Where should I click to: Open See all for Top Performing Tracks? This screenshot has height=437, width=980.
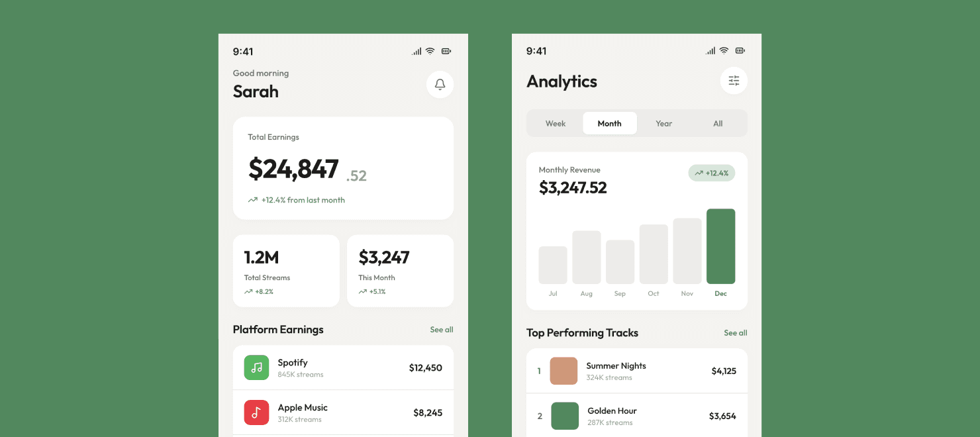click(735, 333)
